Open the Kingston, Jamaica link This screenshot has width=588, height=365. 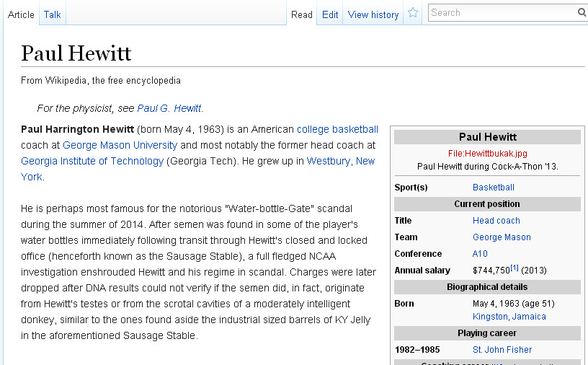[x=509, y=317]
